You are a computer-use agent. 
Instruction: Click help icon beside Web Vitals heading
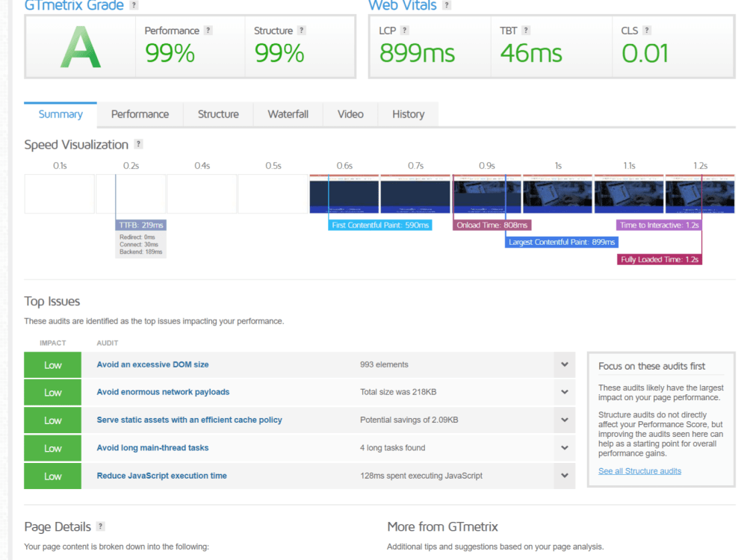coord(447,5)
